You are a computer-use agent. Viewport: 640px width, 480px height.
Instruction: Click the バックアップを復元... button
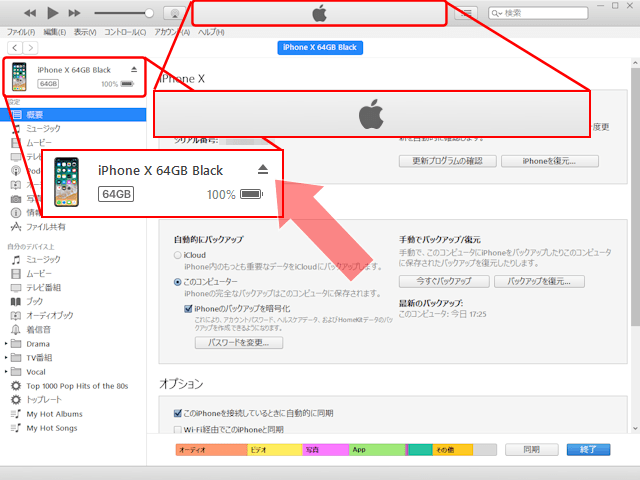[x=539, y=282]
